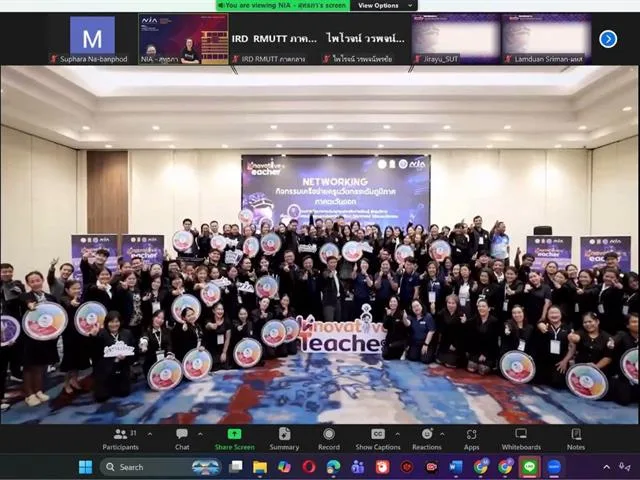This screenshot has width=640, height=480.
Task: Start Share Screen
Action: tap(234, 440)
